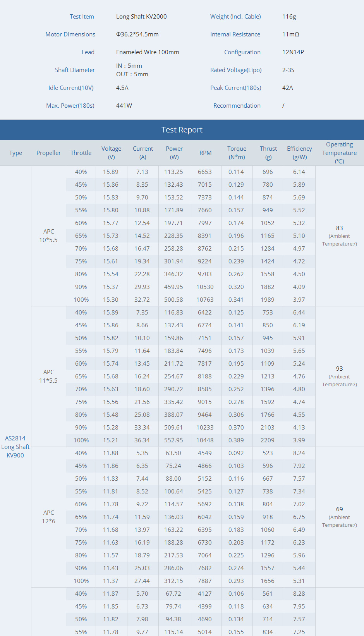
Task: Click the Thrust (g) column header
Action: 268,153
